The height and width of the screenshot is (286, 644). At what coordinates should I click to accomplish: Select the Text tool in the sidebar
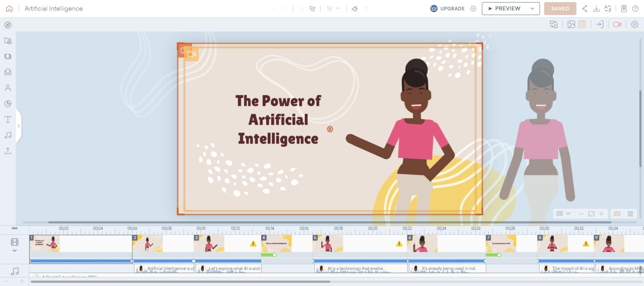point(8,119)
